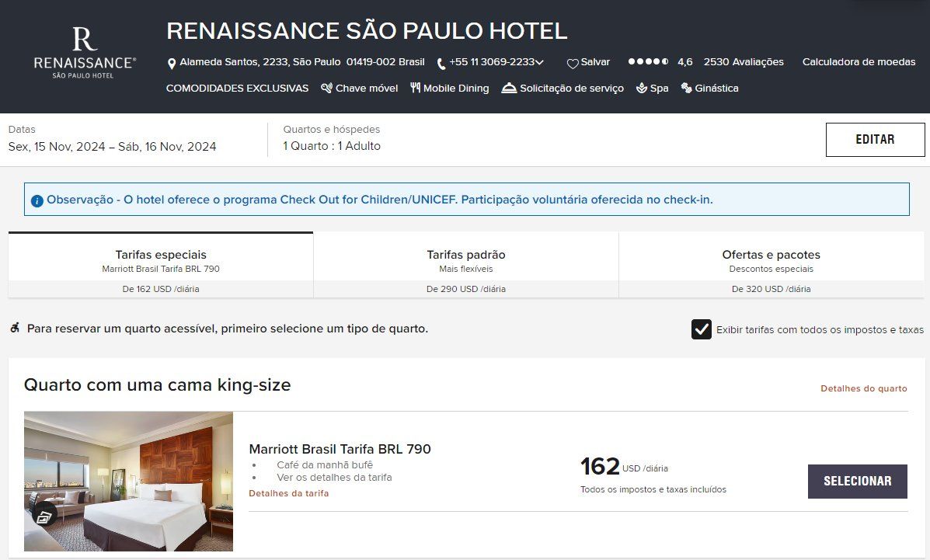Expand the phone number dropdown chevron
Viewport: 930px width, 560px height.
click(540, 62)
